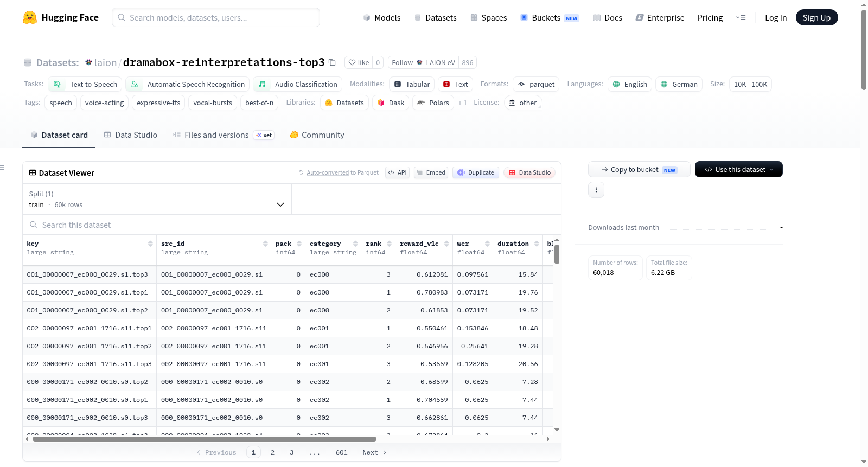Image resolution: width=868 pixels, height=467 pixels.
Task: Open the Community tab
Action: click(x=317, y=135)
